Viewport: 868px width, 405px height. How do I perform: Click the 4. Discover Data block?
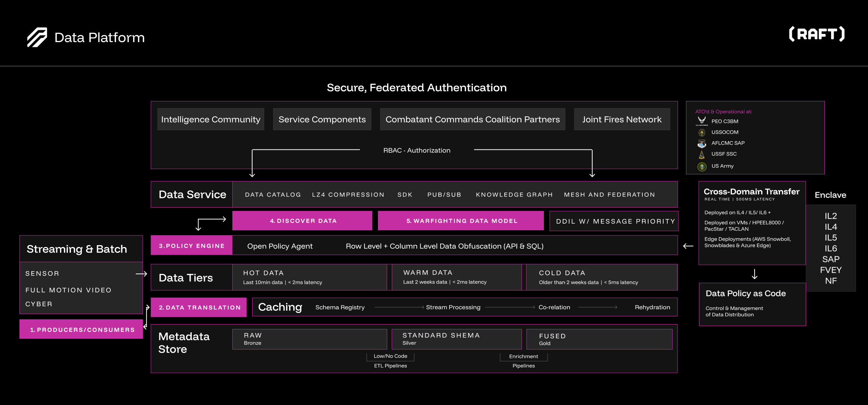coord(302,221)
